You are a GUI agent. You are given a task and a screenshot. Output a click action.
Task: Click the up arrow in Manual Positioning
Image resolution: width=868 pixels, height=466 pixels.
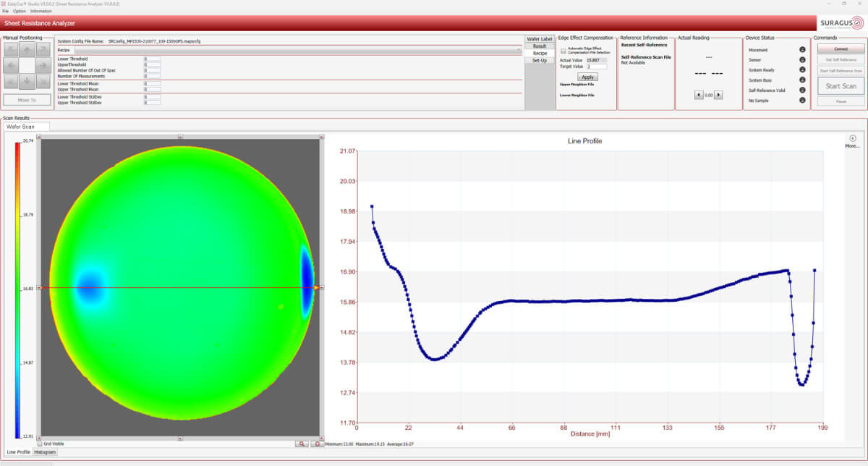click(x=27, y=50)
